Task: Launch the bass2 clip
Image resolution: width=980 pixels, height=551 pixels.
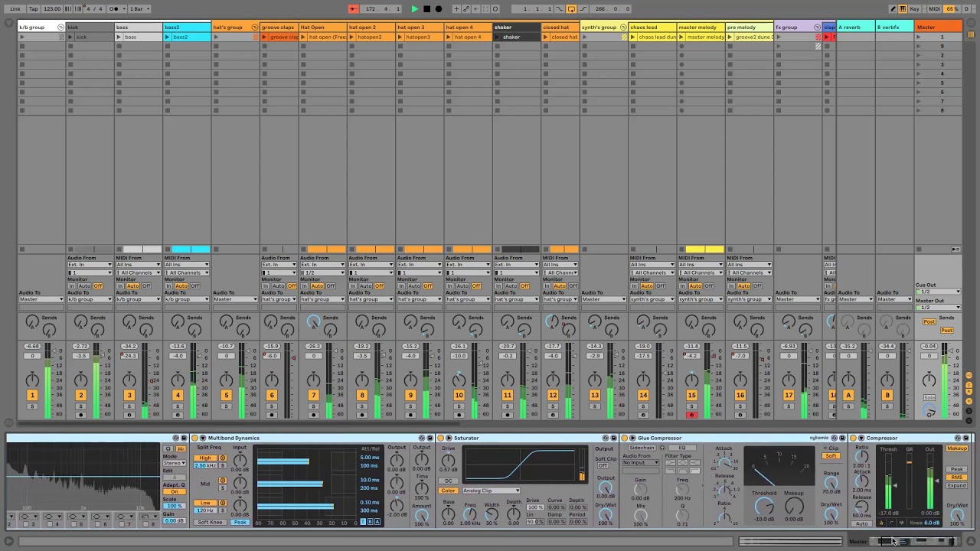Action: pyautogui.click(x=168, y=37)
